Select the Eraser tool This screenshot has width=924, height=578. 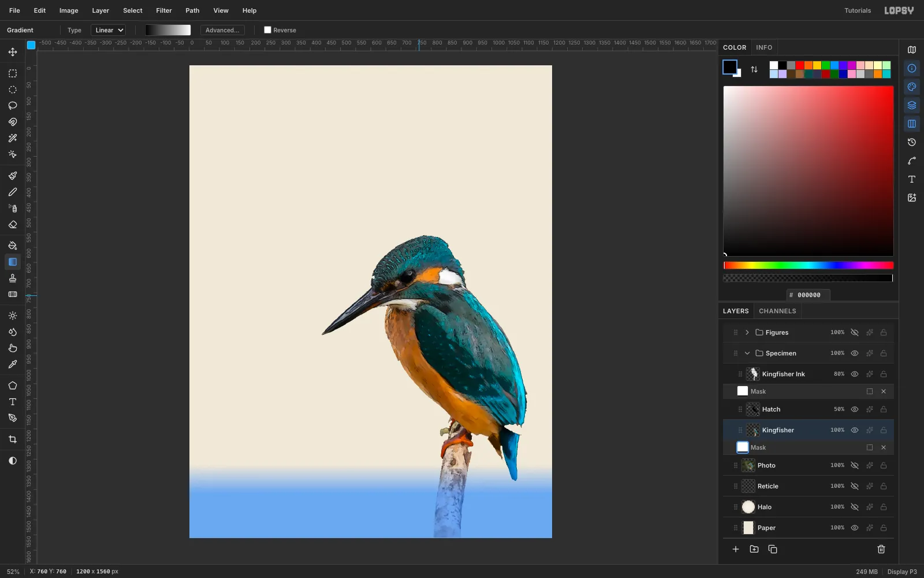pyautogui.click(x=13, y=224)
